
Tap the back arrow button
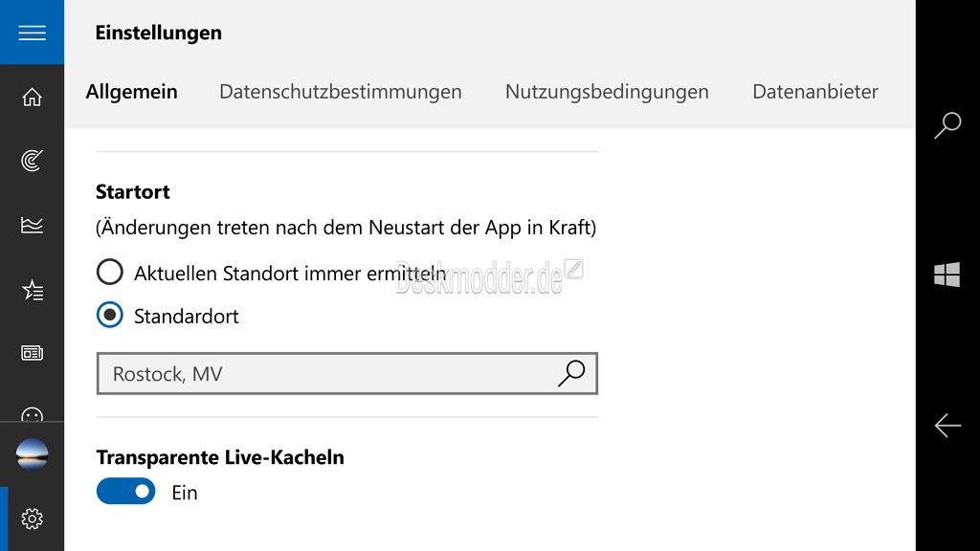pos(947,425)
